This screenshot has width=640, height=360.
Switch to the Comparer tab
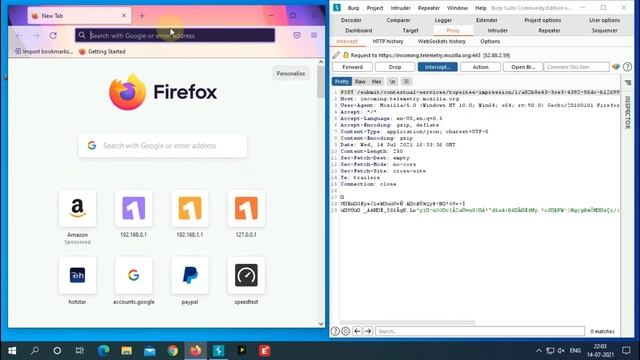point(398,20)
